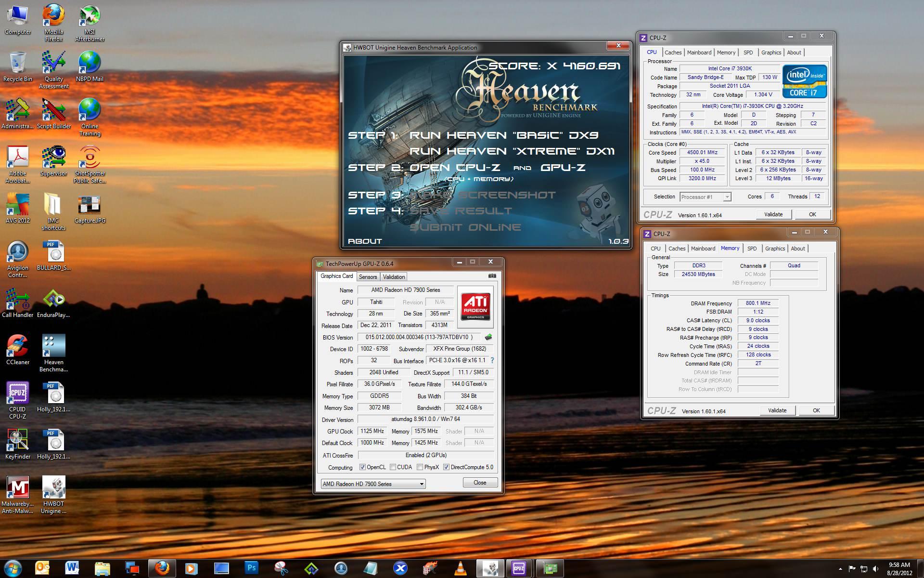This screenshot has width=924, height=578.
Task: Click the GPU-Z Name field AMD Radeon HD 7900 Series
Action: point(406,290)
